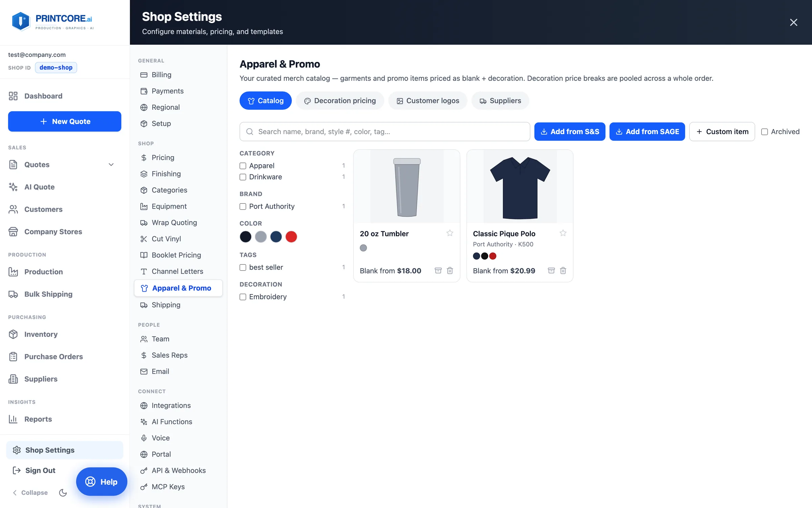The width and height of the screenshot is (812, 508).
Task: Toggle dark mode moon icon
Action: (63, 492)
